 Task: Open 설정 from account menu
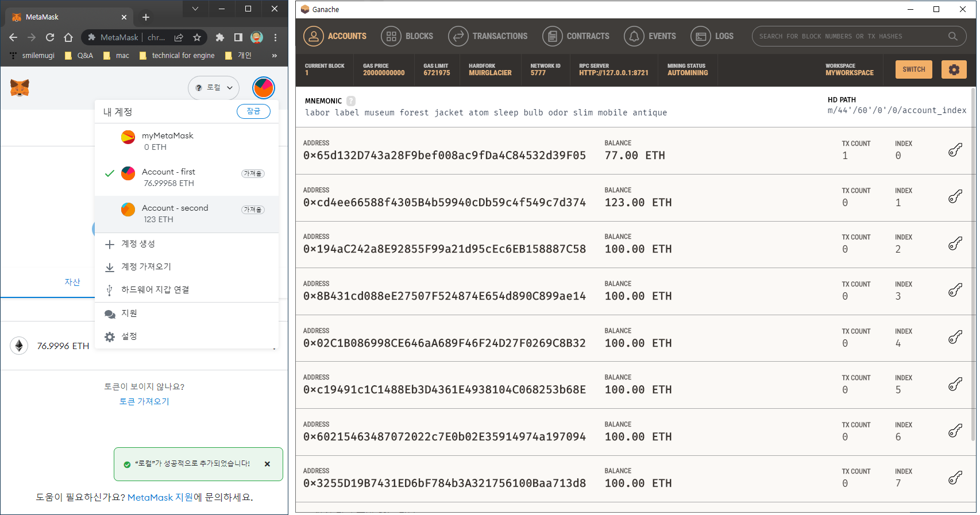click(x=187, y=336)
